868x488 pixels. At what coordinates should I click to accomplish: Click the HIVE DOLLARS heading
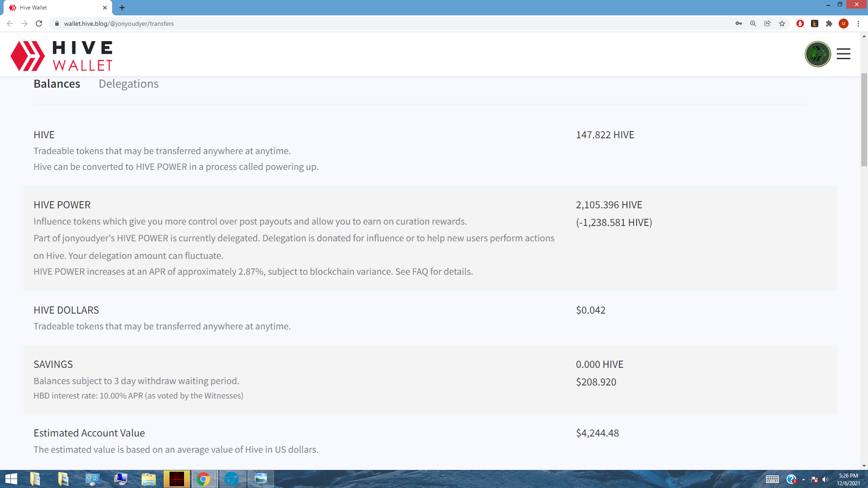tap(66, 310)
